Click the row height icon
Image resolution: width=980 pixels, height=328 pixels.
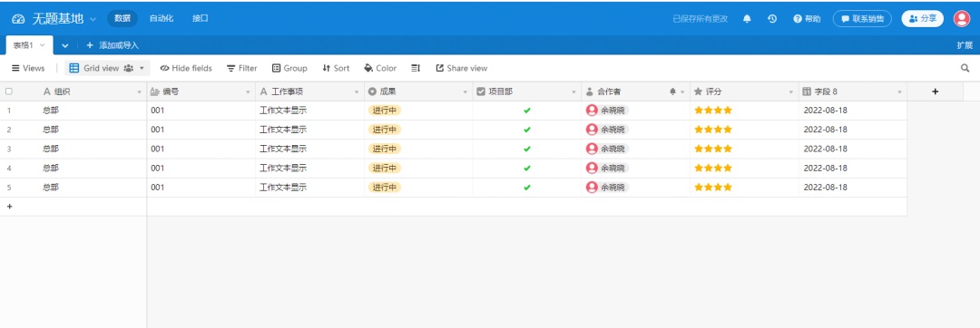416,68
